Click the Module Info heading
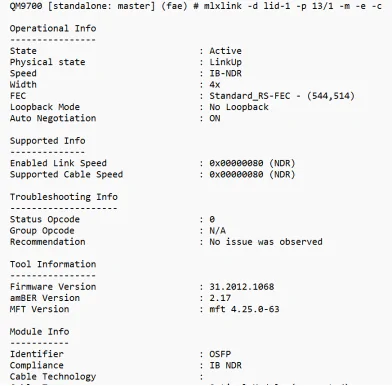 click(x=39, y=332)
